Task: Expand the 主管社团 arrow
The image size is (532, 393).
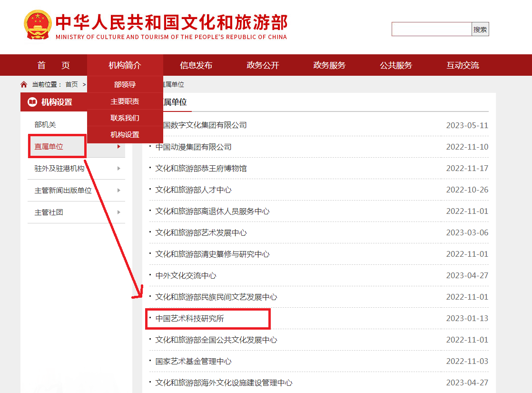Action: [119, 212]
